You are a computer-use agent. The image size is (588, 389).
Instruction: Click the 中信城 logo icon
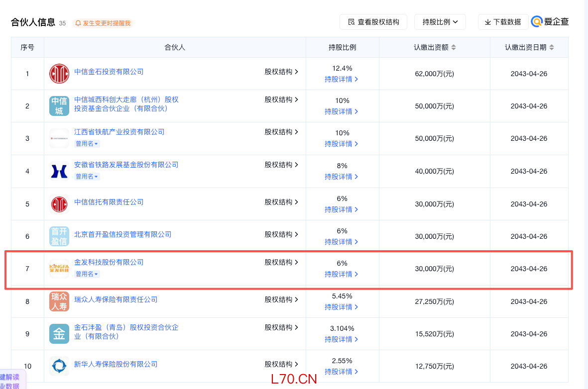point(59,105)
